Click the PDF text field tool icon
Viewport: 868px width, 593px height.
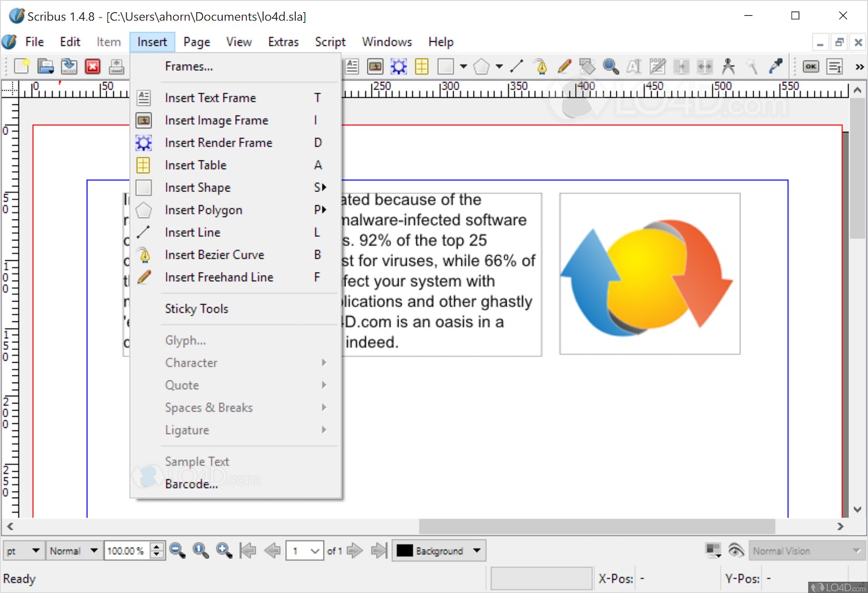coord(835,66)
